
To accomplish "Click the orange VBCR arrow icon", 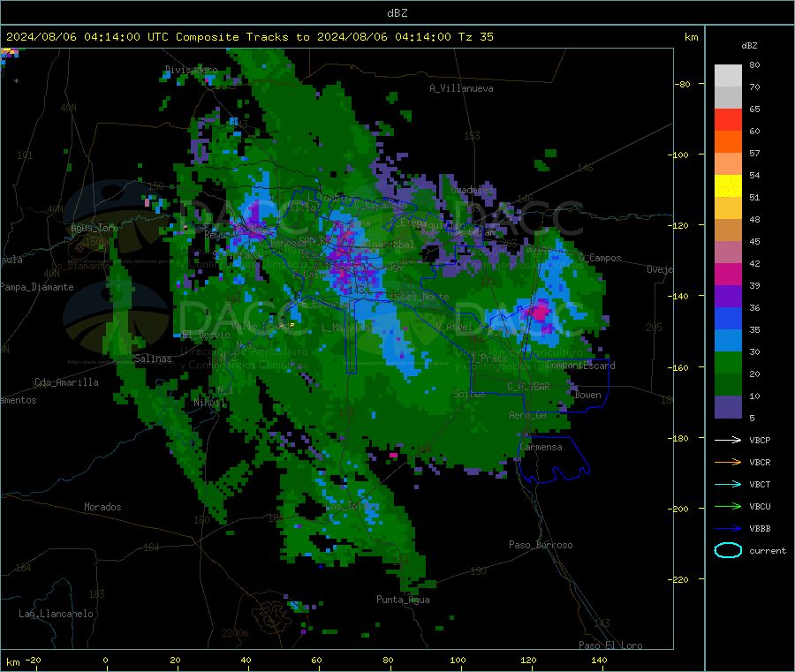I will [728, 462].
